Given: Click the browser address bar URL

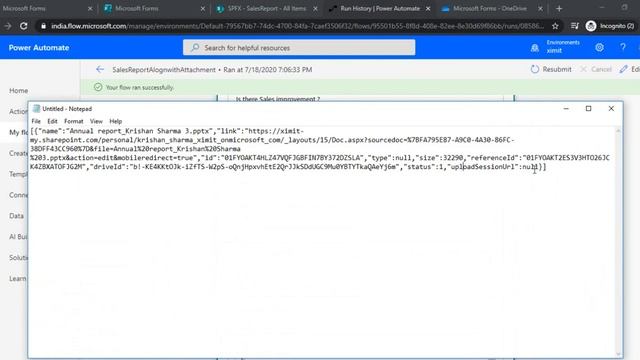Looking at the screenshot, I should [x=297, y=26].
